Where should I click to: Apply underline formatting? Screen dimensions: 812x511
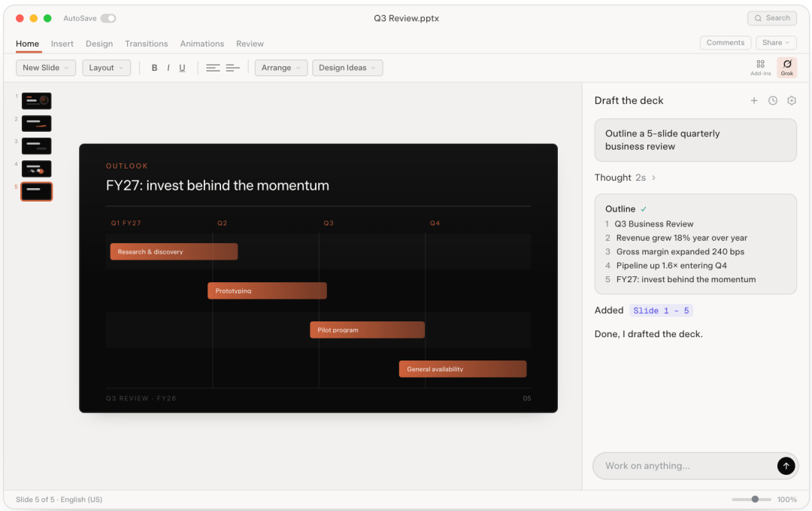tap(182, 68)
